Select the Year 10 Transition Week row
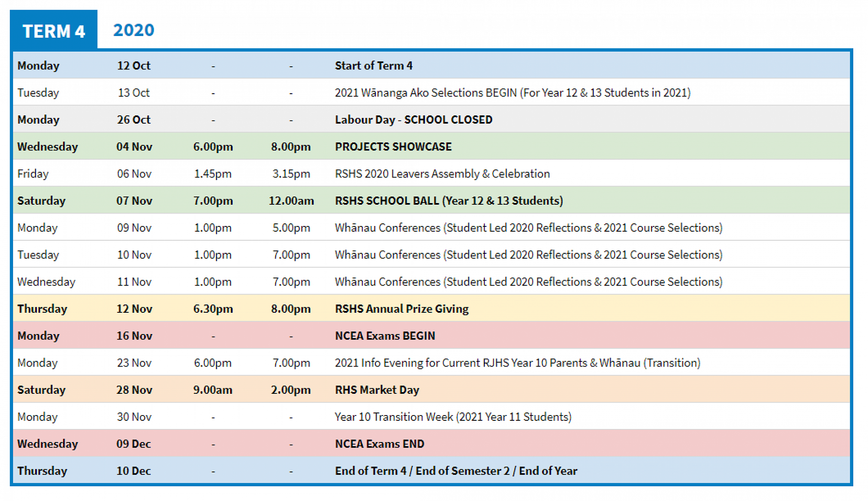The image size is (868, 501). point(453,416)
